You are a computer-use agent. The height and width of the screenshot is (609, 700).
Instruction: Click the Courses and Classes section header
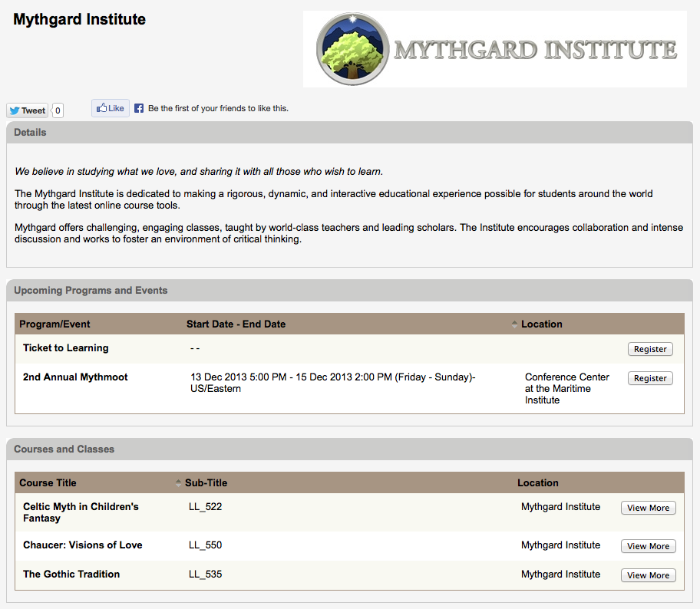click(x=349, y=449)
